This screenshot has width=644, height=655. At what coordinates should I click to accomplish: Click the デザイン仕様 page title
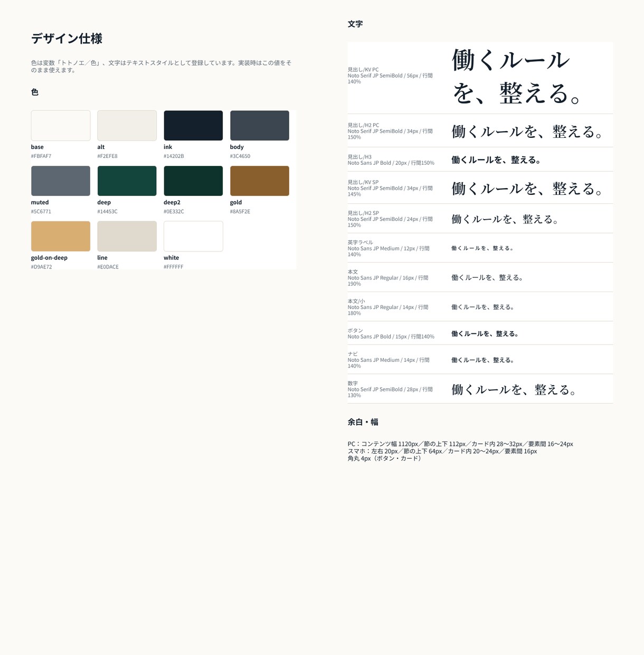coord(67,39)
